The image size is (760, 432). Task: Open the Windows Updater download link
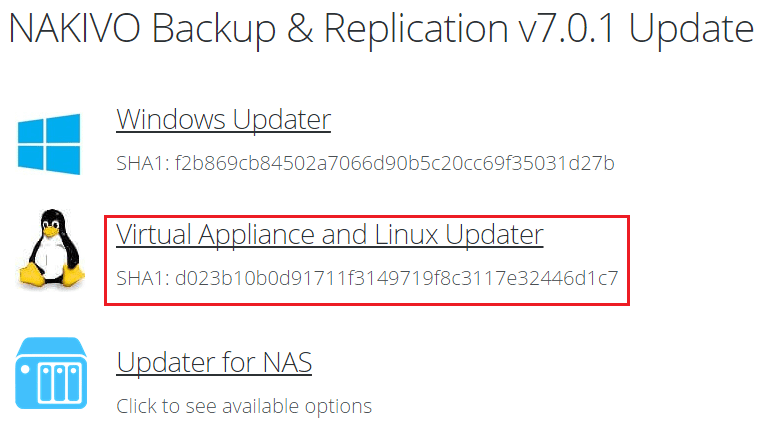point(223,120)
